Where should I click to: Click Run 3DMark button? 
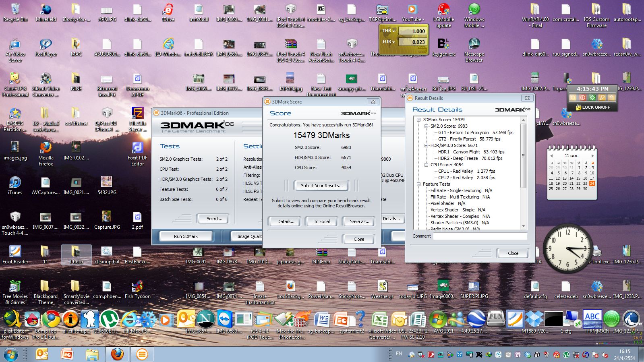pyautogui.click(x=186, y=236)
